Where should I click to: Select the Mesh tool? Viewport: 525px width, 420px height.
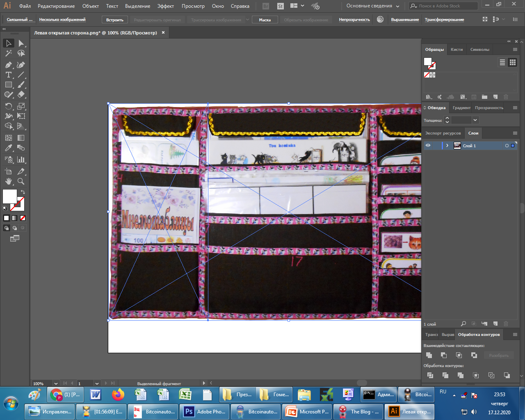(x=9, y=138)
